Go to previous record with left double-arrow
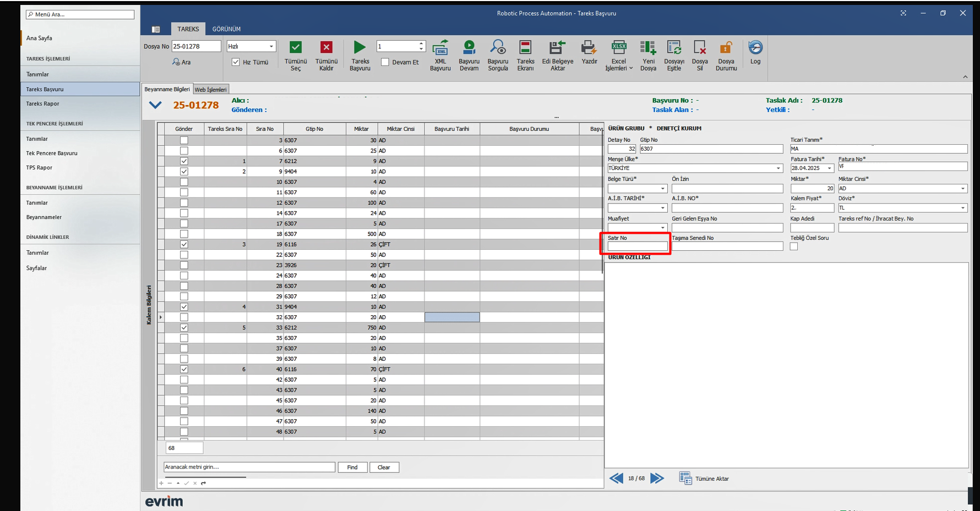980x511 pixels. tap(616, 478)
